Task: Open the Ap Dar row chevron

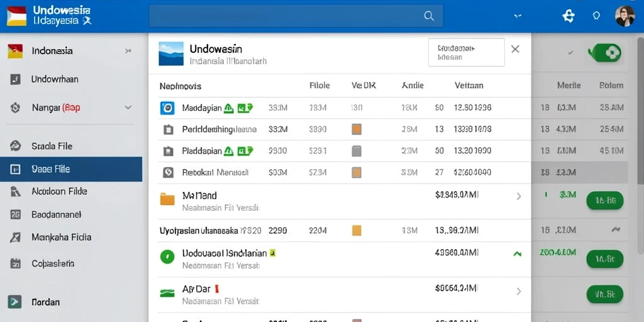Action: tap(519, 292)
